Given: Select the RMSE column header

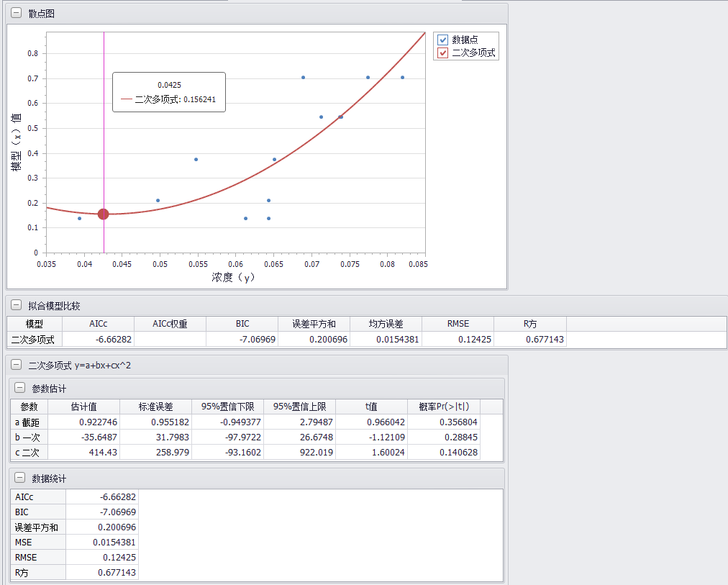Looking at the screenshot, I should [458, 324].
